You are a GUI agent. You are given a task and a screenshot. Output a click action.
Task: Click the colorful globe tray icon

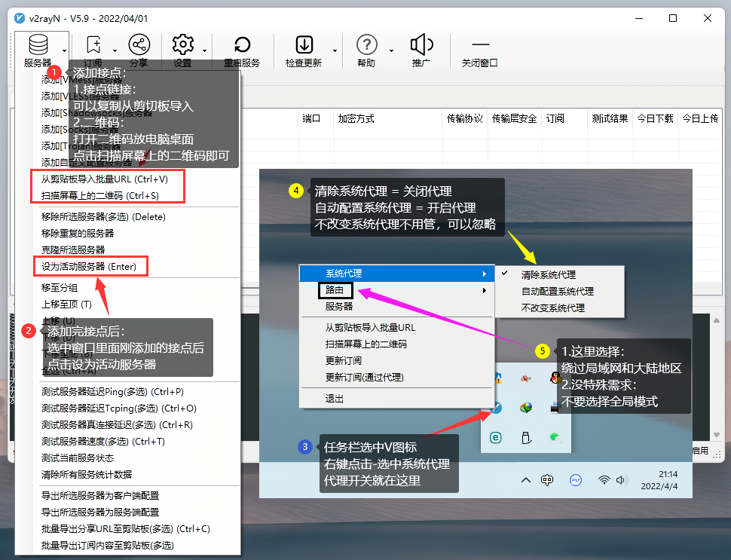tap(526, 408)
